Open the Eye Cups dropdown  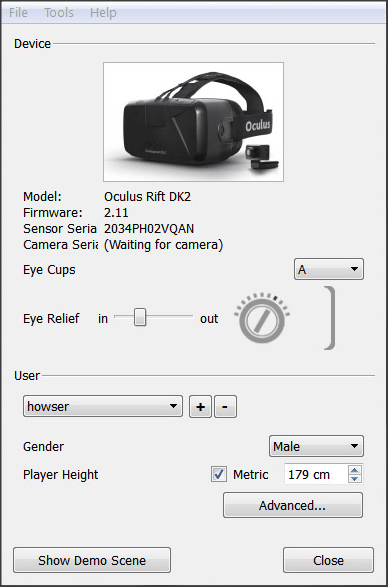[328, 269]
